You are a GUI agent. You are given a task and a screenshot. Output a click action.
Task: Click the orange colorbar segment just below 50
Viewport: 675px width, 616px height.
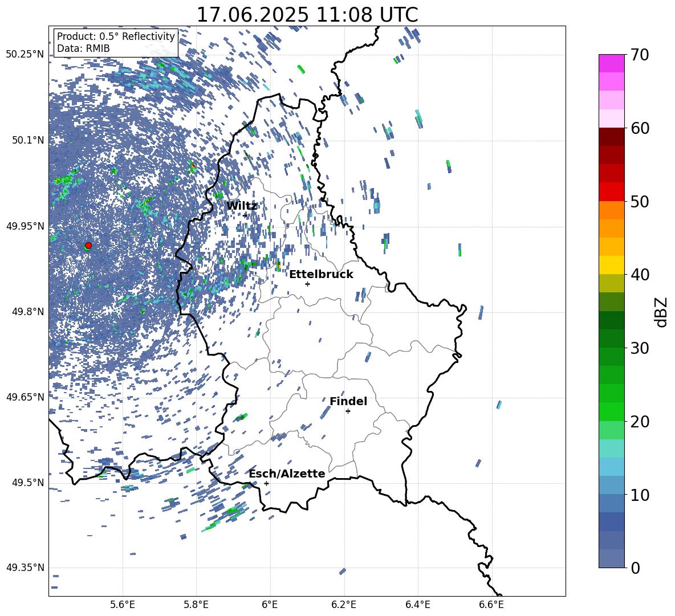pos(612,210)
